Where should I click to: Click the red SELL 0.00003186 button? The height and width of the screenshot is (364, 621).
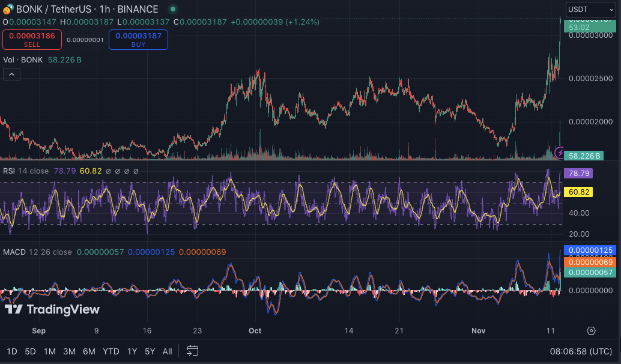(x=32, y=40)
